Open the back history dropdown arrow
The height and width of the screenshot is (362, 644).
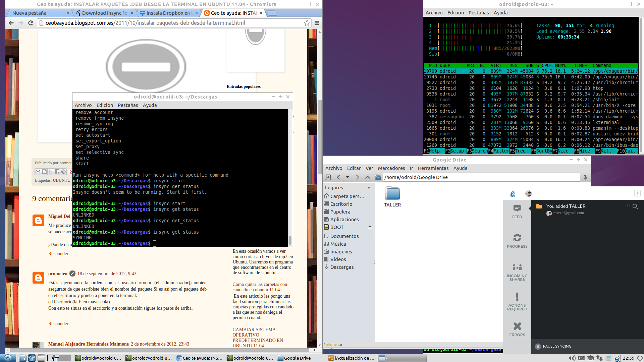click(x=347, y=177)
